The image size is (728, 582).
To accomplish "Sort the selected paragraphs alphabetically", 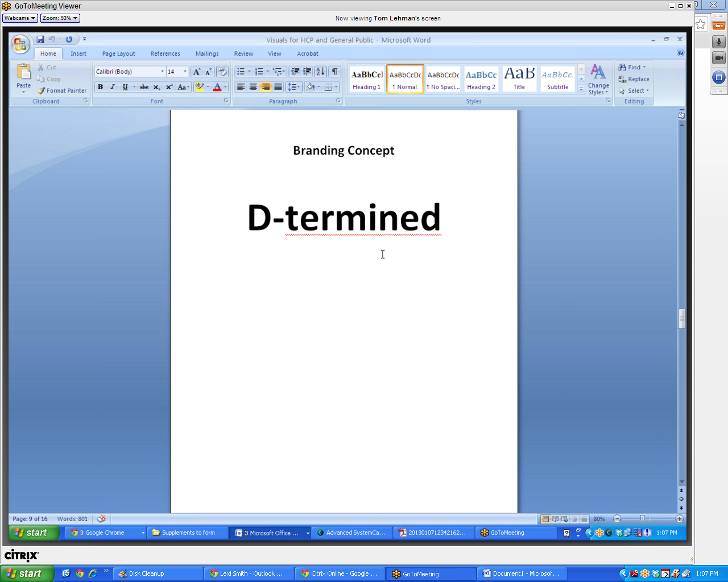I will [x=320, y=72].
